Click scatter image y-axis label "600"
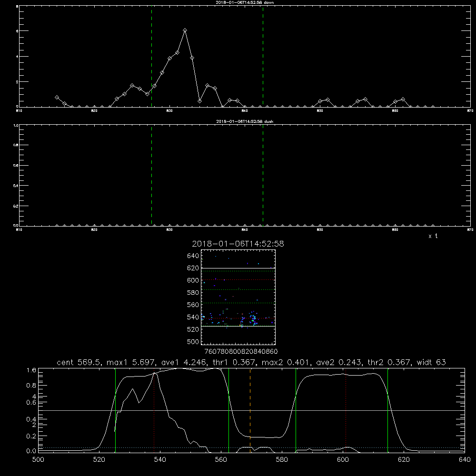 (193, 280)
